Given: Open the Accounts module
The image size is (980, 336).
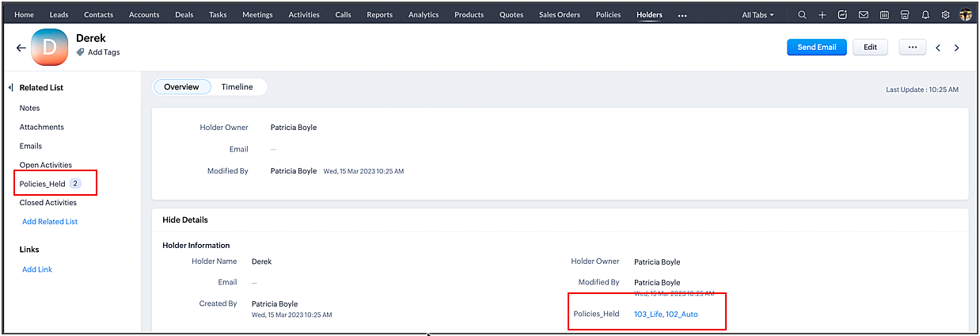Looking at the screenshot, I should (144, 15).
